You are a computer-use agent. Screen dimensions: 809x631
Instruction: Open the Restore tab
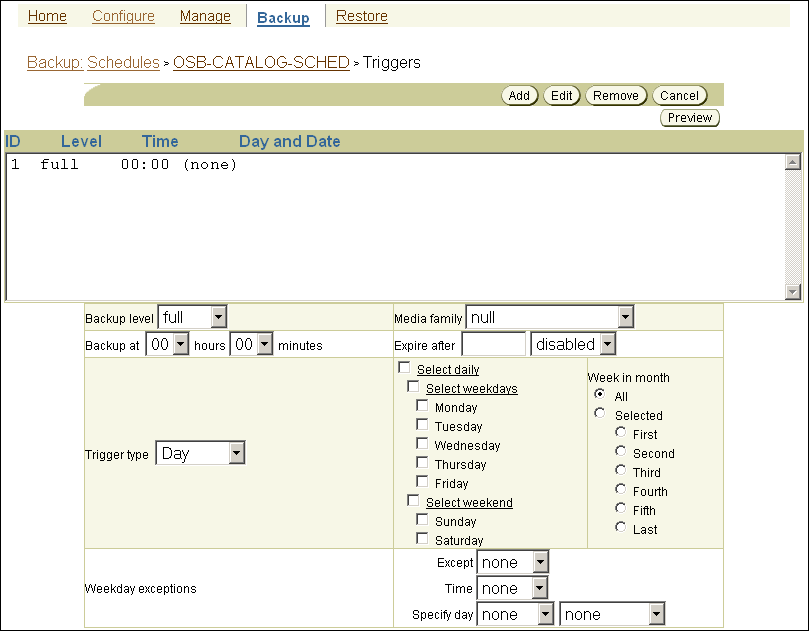click(x=362, y=16)
